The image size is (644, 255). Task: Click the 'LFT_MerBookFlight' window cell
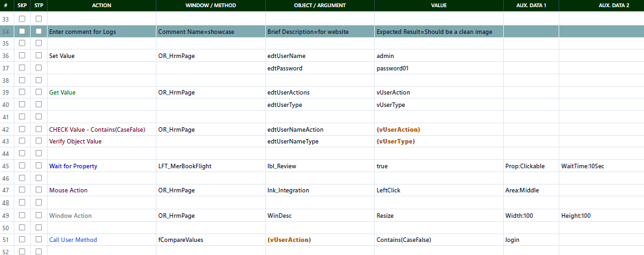coord(211,166)
